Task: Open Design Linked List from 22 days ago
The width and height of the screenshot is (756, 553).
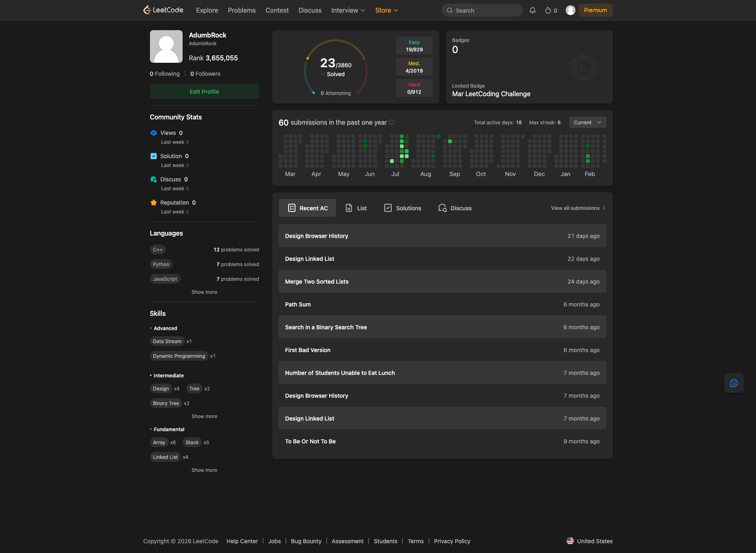Action: [x=443, y=258]
